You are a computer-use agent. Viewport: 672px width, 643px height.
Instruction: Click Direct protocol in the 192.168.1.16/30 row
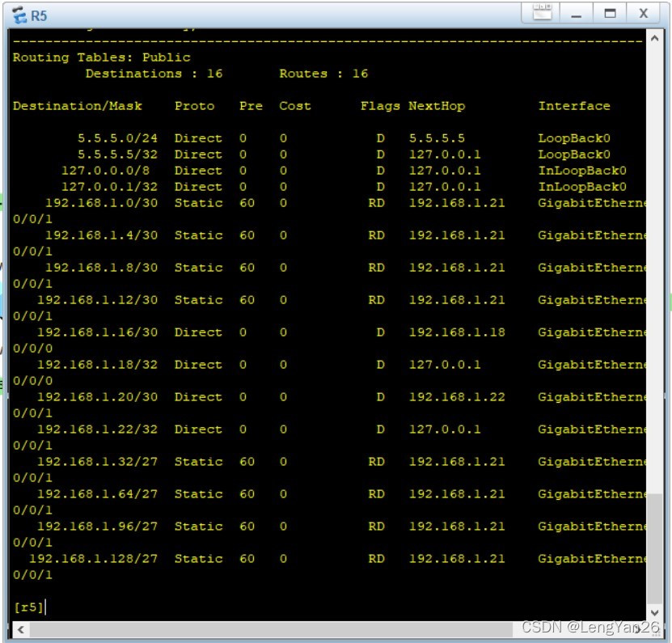[198, 332]
